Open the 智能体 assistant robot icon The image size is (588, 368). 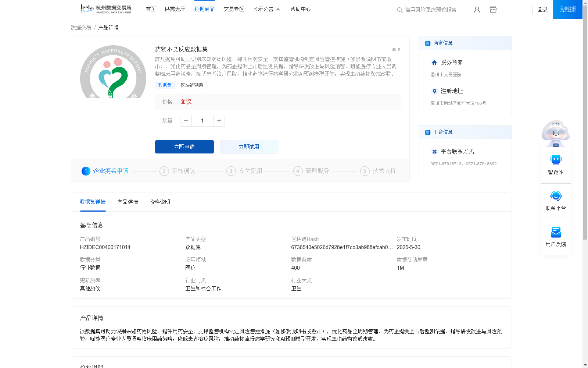tap(556, 160)
